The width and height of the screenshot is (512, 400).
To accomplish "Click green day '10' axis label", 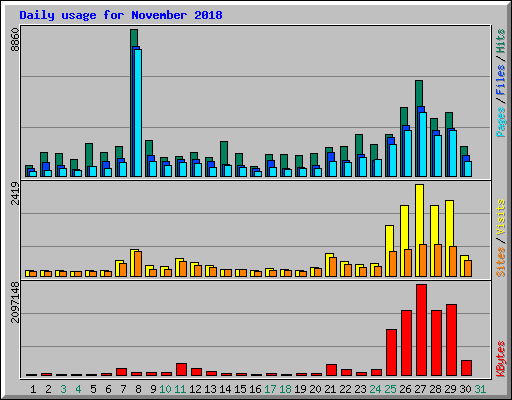I will click(x=165, y=389).
